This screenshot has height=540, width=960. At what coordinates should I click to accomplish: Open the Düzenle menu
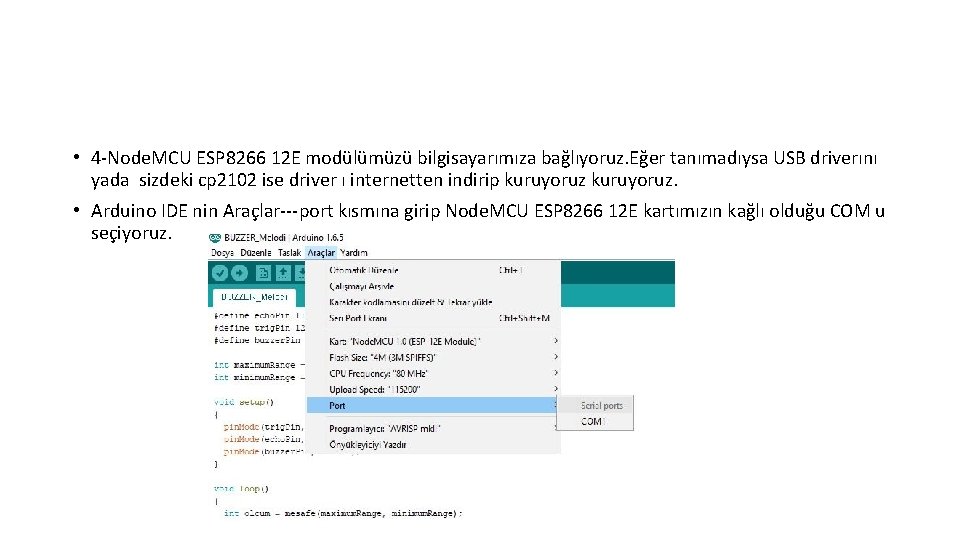256,252
